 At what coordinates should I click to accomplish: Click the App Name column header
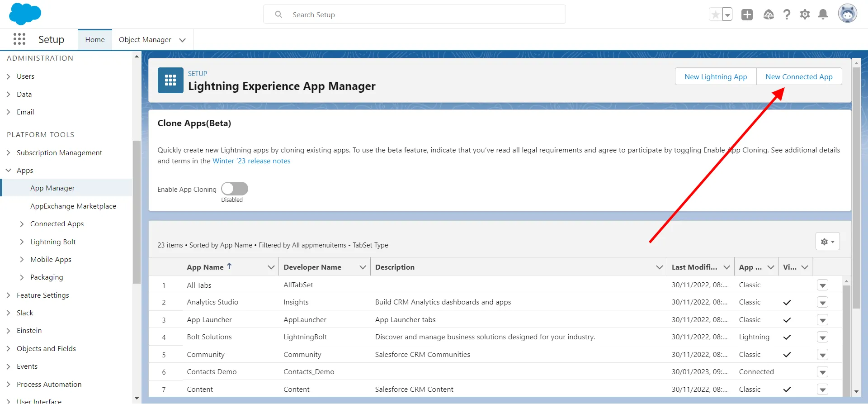coord(205,267)
